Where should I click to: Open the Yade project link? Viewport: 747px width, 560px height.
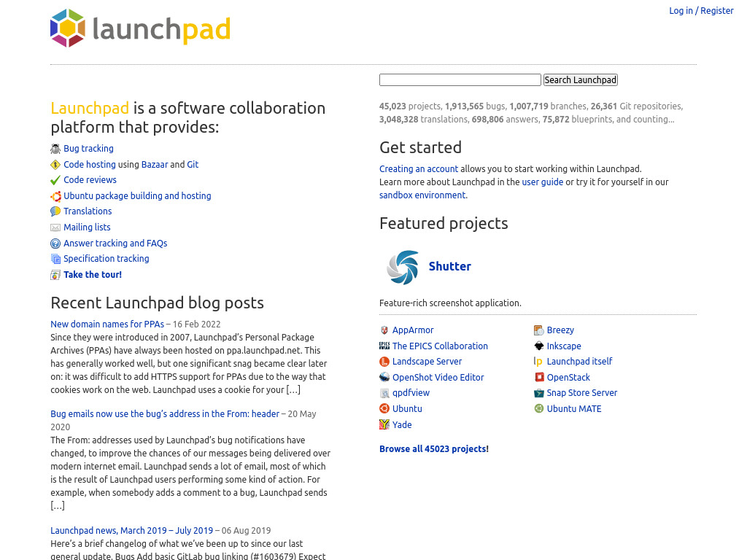(x=402, y=425)
